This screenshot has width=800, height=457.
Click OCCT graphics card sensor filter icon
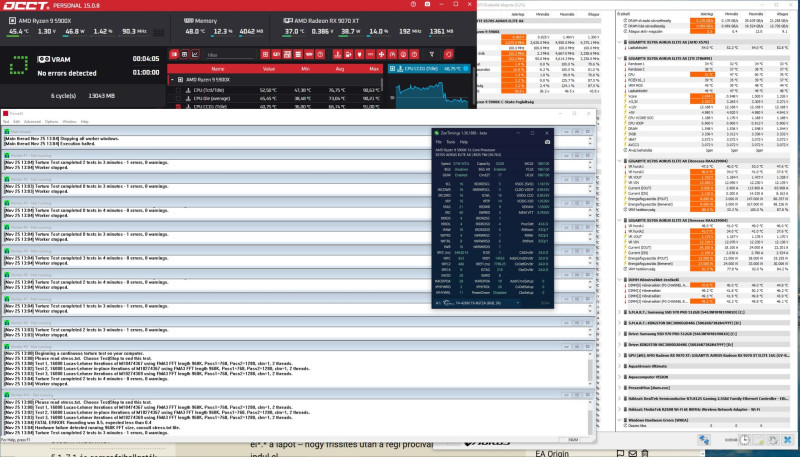(x=277, y=55)
